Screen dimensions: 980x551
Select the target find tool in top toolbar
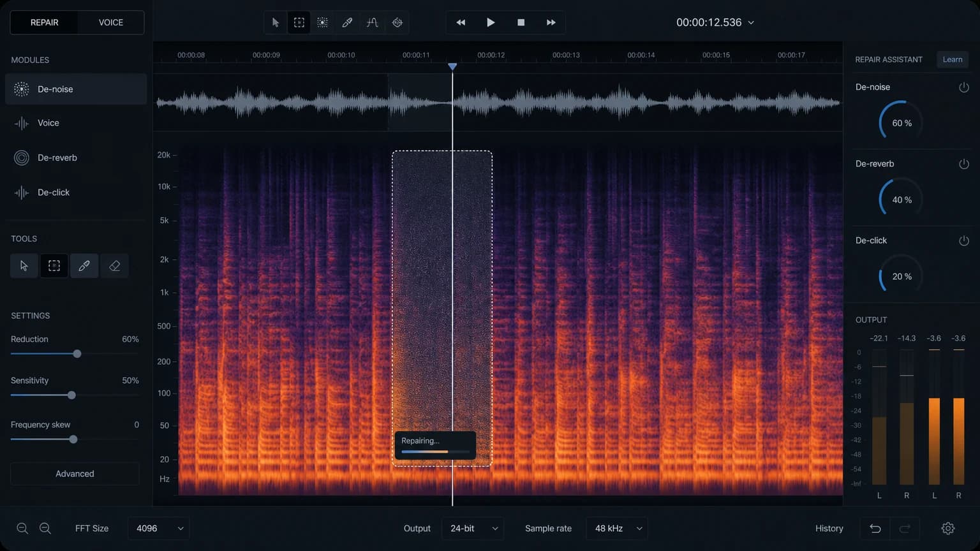397,22
